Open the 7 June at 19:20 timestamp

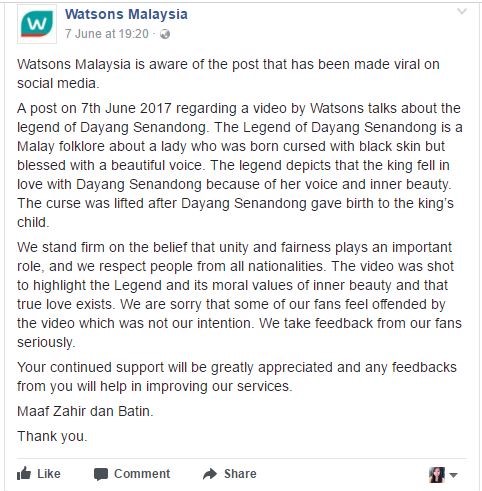click(107, 34)
